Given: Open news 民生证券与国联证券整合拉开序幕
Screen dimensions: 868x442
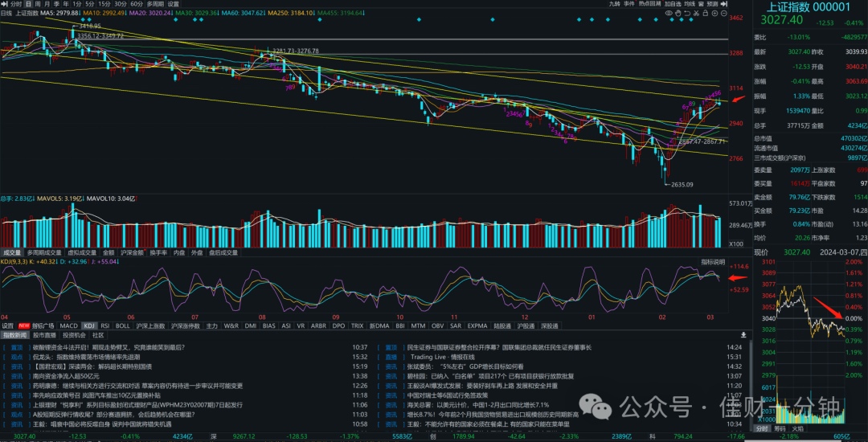Looking at the screenshot, I should pyautogui.click(x=499, y=347).
